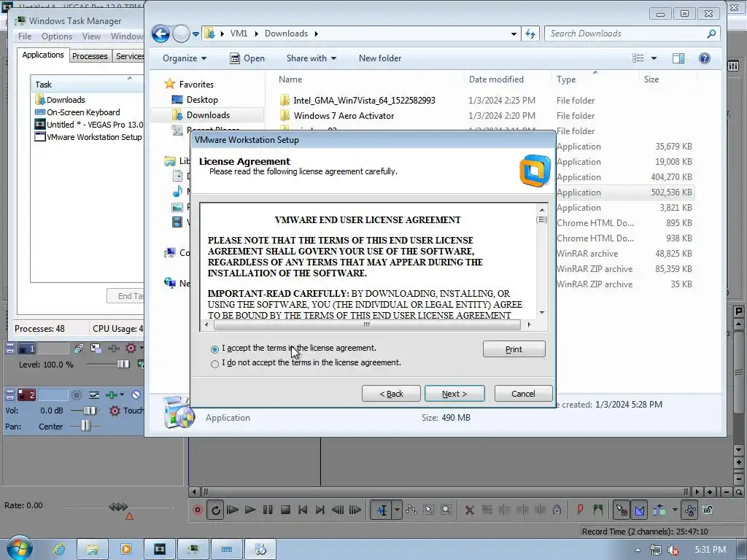Print the VMware license agreement

point(514,349)
